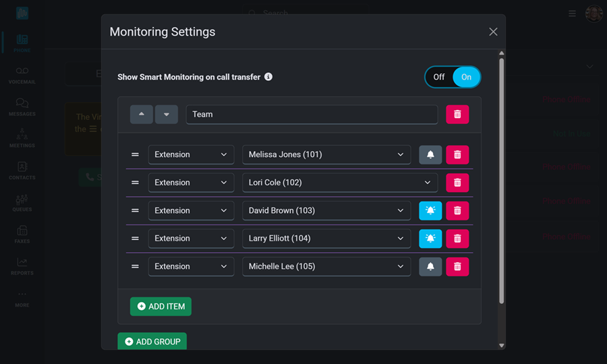Click ADD GROUP button
The image size is (607, 364).
[x=152, y=341]
